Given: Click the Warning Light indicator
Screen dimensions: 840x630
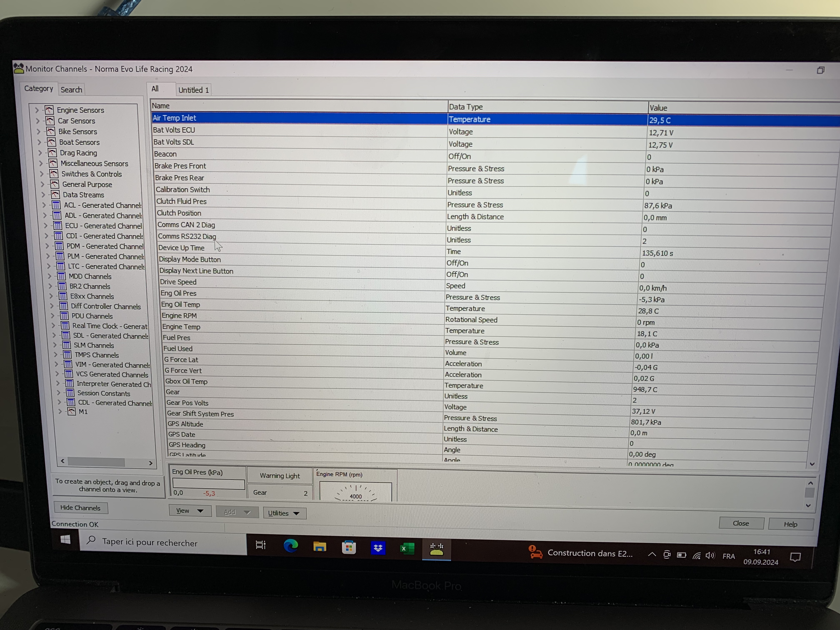Looking at the screenshot, I should (x=280, y=476).
